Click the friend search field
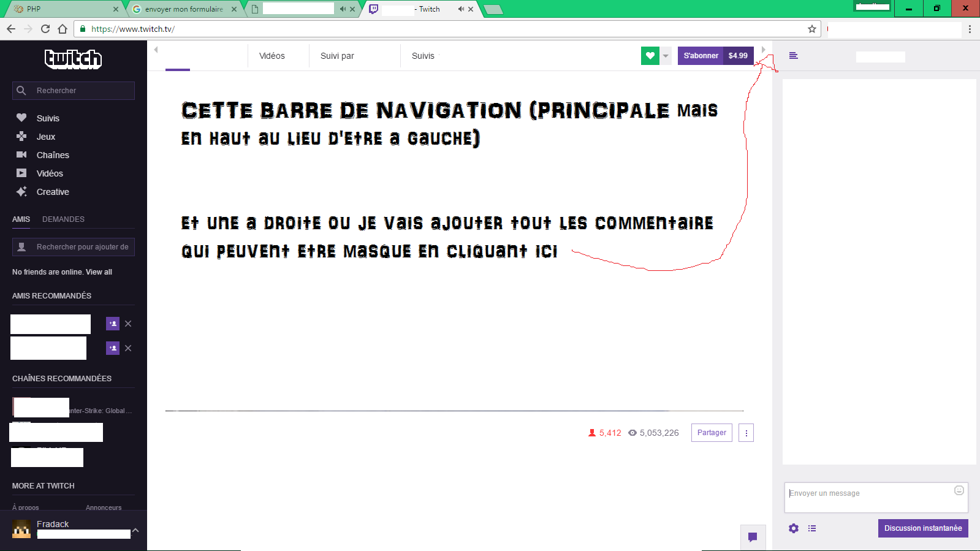The width and height of the screenshot is (980, 551). [74, 247]
